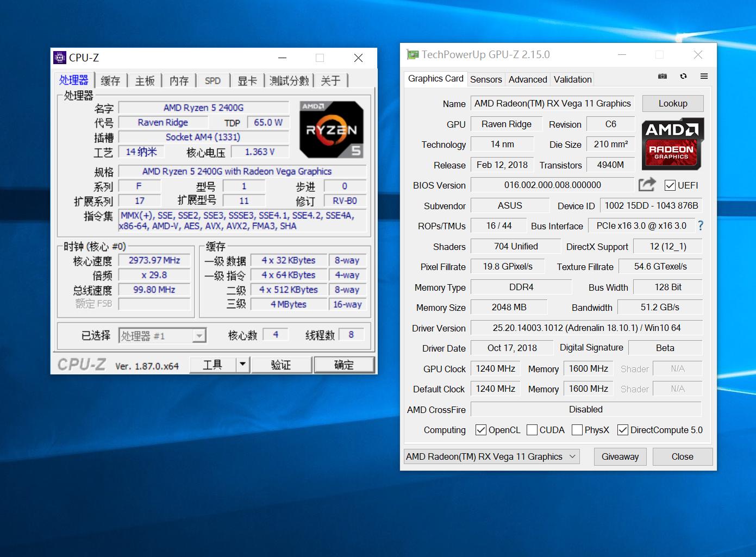This screenshot has width=756, height=557.
Task: Click the AMD Radeon Graphics logo
Action: coord(672,144)
